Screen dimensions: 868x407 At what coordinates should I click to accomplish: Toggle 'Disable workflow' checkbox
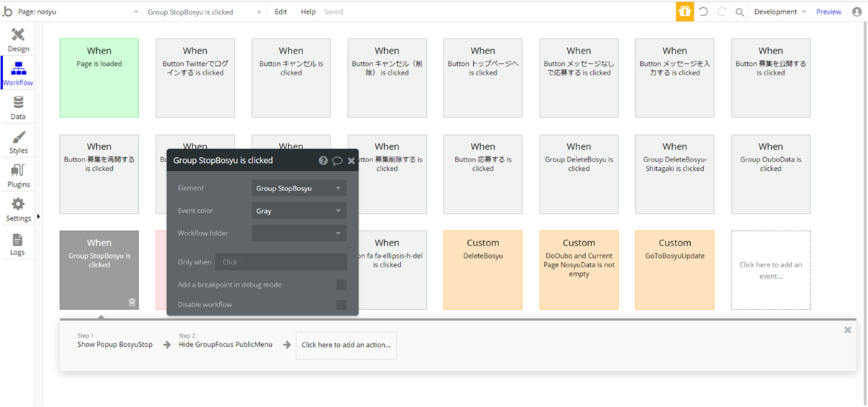point(341,304)
